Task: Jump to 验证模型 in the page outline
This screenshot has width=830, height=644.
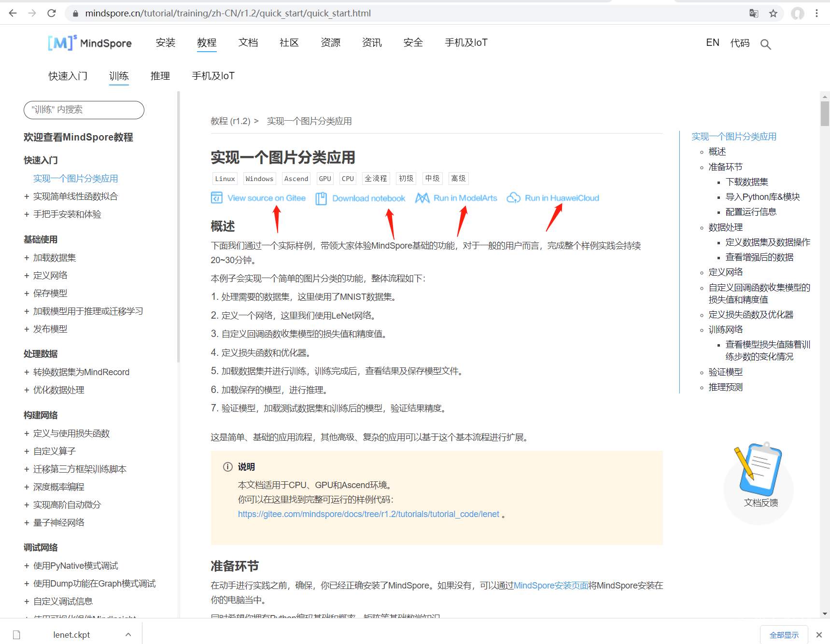Action: pyautogui.click(x=726, y=372)
